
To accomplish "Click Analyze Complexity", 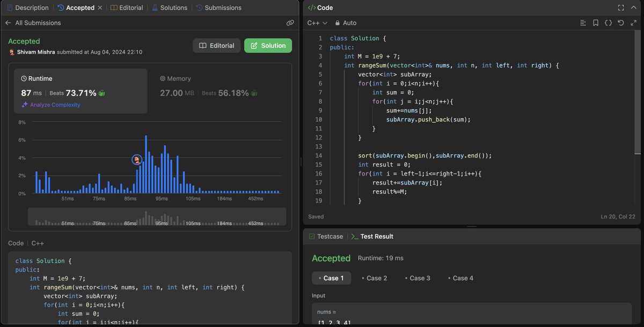I will click(x=50, y=105).
